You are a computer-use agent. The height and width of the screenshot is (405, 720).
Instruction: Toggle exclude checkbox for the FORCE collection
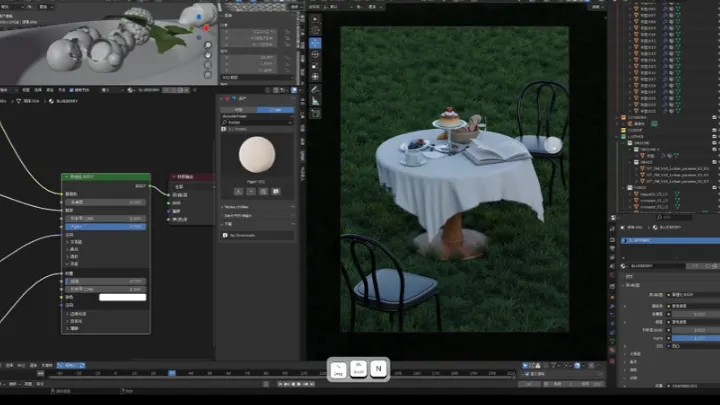click(714, 187)
